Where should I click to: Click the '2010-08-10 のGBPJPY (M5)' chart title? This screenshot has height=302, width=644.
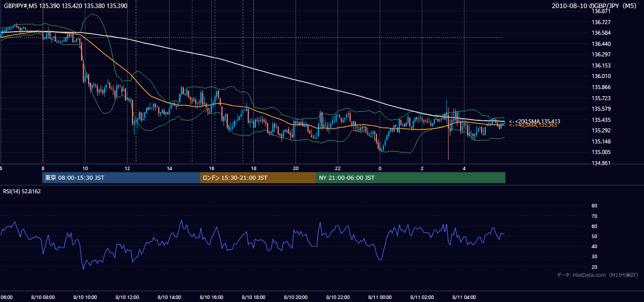pos(595,6)
